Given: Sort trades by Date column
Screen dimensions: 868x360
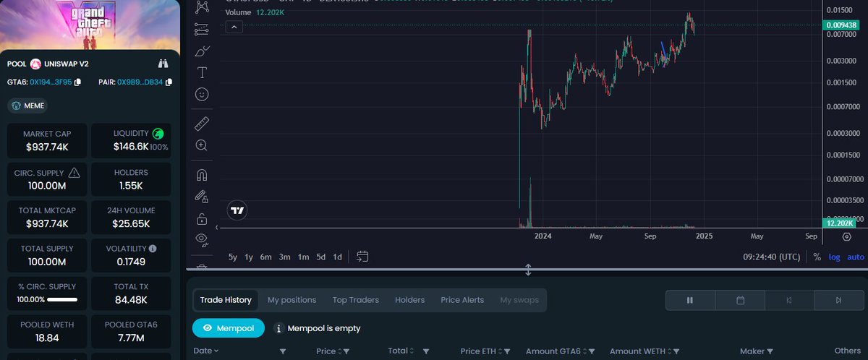Looking at the screenshot, I should (x=206, y=351).
